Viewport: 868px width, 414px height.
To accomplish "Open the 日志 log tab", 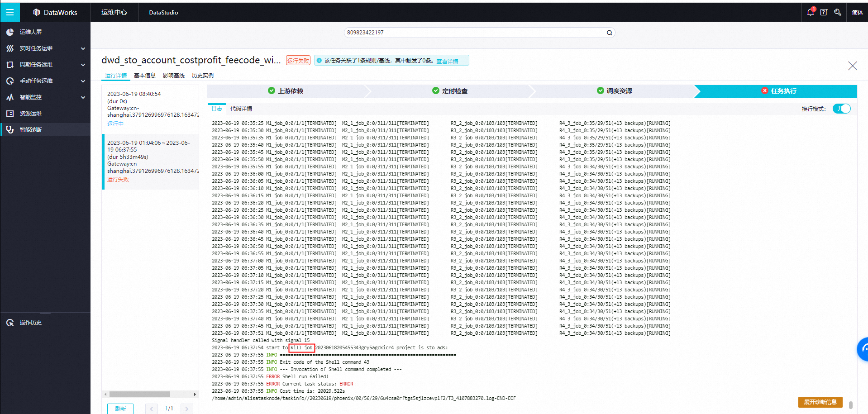I will coord(217,109).
